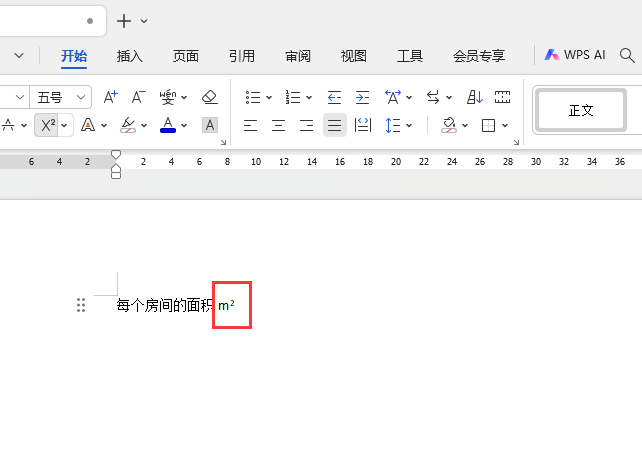Expand shading color dropdown arrow

click(465, 125)
